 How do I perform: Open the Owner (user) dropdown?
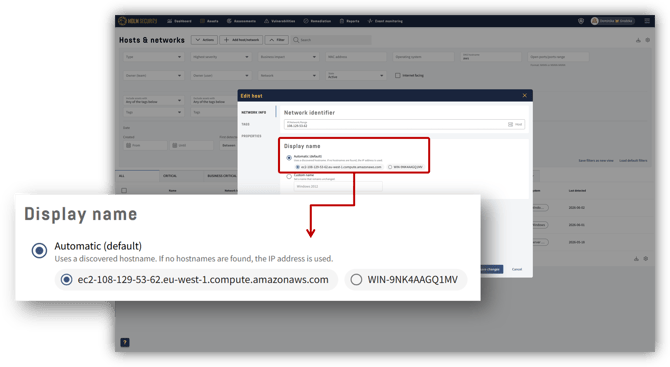click(x=221, y=76)
